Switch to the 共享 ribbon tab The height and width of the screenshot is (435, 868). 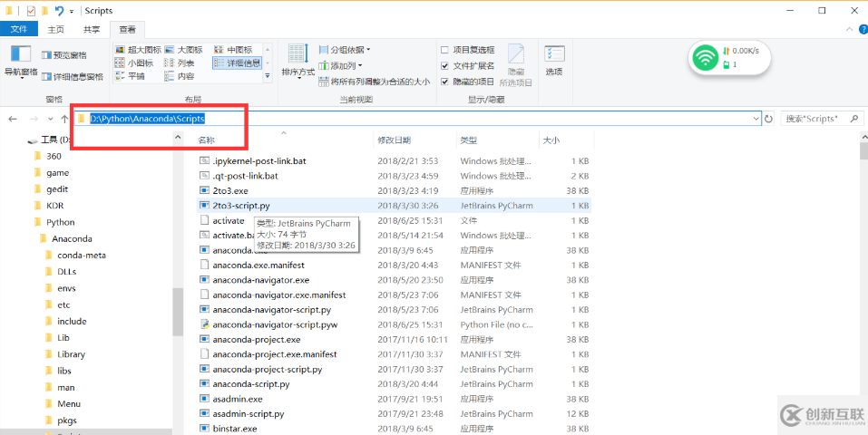coord(92,29)
